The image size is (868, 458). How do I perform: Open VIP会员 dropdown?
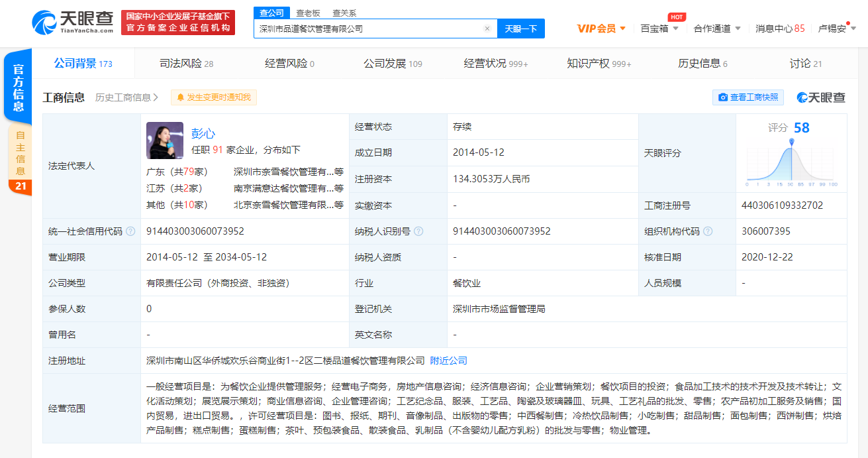click(x=601, y=29)
